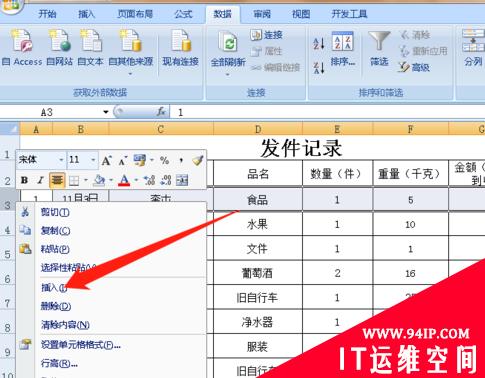Open 高级 advanced filter
Image resolution: width=485 pixels, height=378 pixels.
point(414,68)
